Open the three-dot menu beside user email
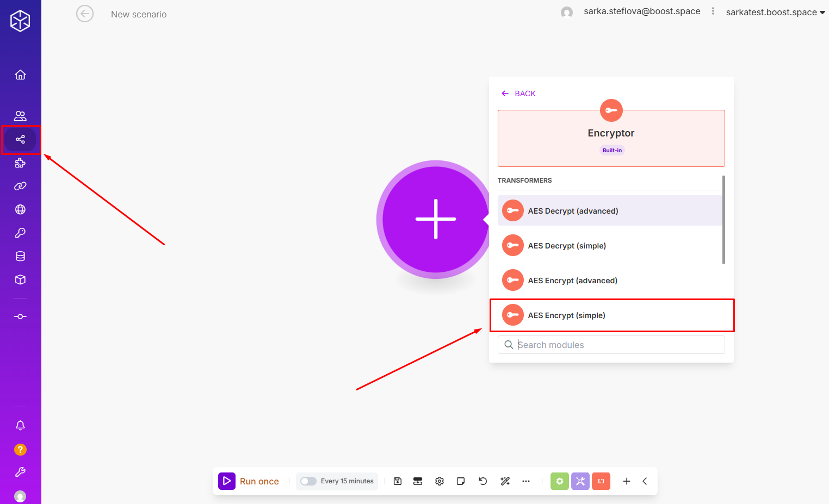 coord(713,11)
